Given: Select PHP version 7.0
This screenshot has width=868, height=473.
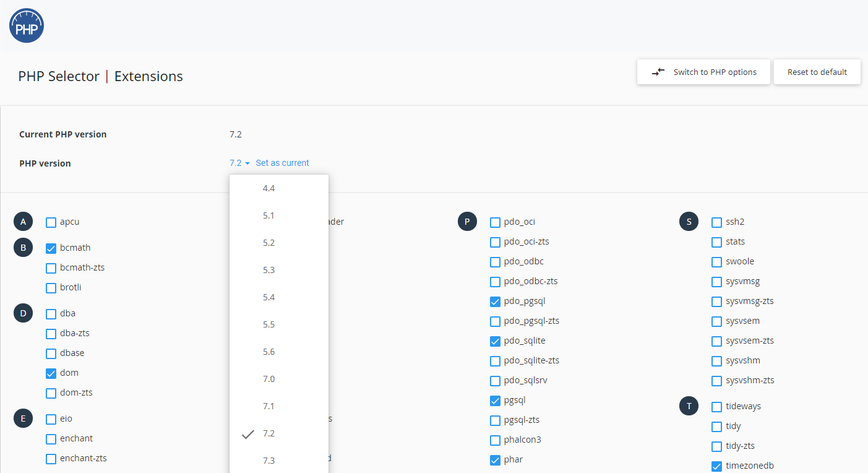Looking at the screenshot, I should (279, 379).
